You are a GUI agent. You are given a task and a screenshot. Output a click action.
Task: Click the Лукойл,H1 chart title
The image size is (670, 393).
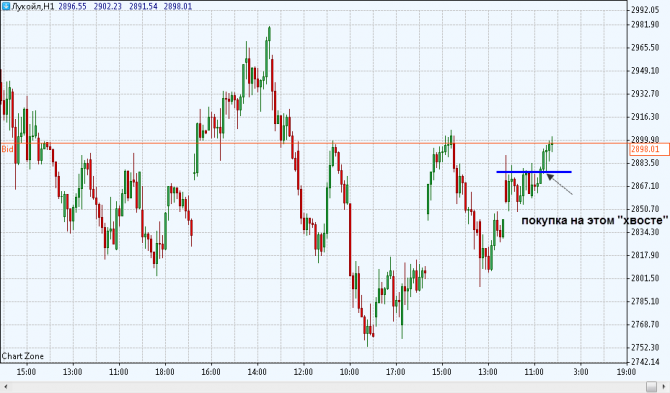pos(33,7)
